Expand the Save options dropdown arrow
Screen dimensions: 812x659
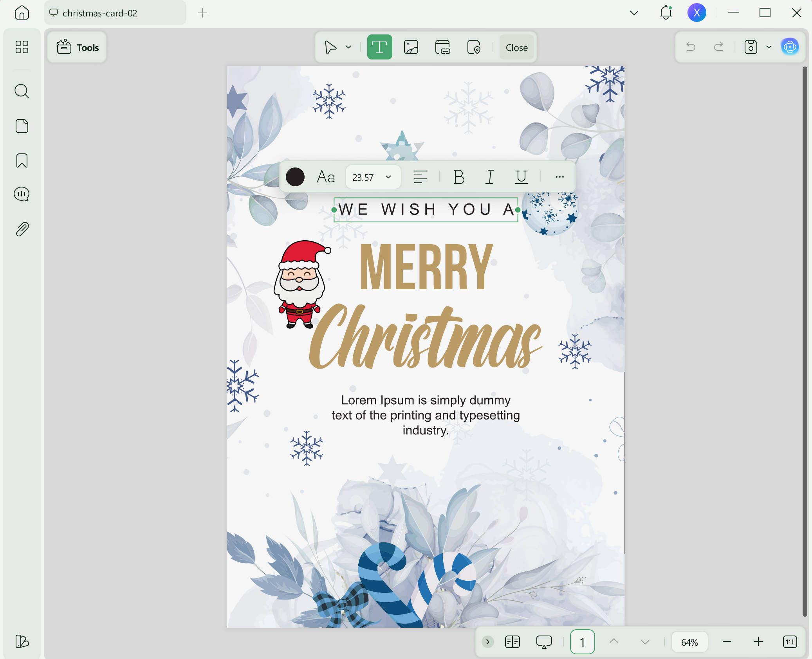(769, 47)
